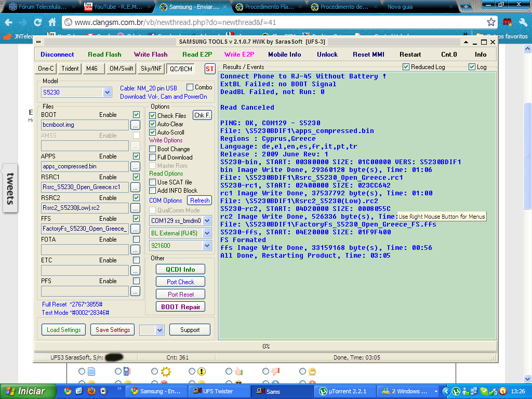Click the Windows Iniciar start button
This screenshot has height=399, width=532.
(x=28, y=391)
